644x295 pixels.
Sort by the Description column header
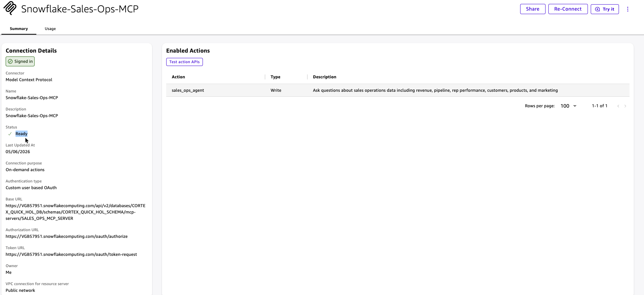[325, 77]
